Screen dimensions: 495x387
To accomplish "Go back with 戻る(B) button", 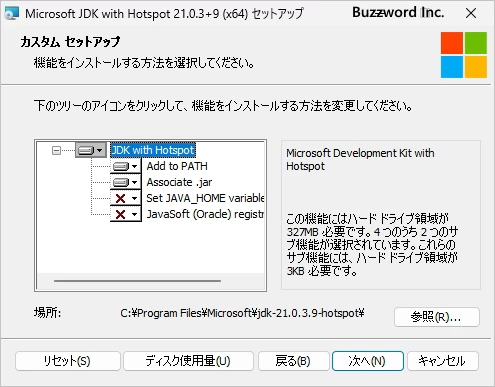I will pyautogui.click(x=293, y=361).
